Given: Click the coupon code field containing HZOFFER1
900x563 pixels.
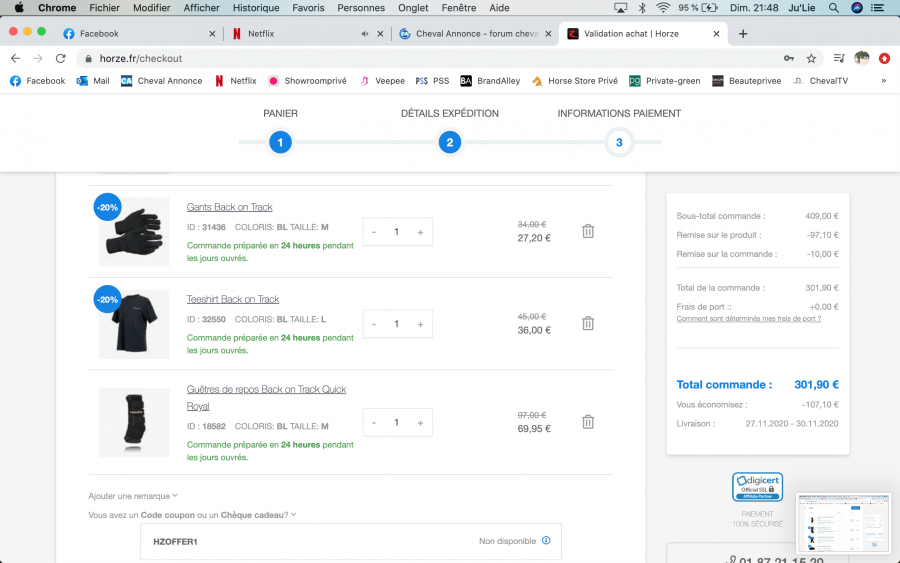Looking at the screenshot, I should tap(300, 541).
